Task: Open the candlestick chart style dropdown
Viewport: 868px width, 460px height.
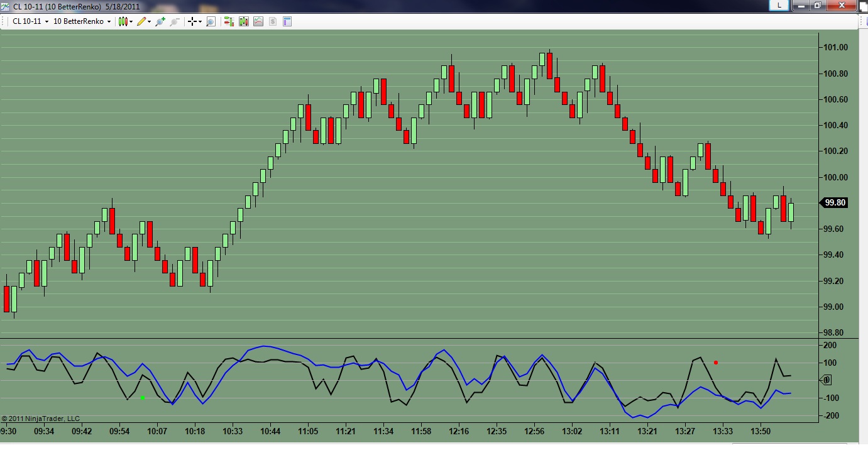Action: 126,21
